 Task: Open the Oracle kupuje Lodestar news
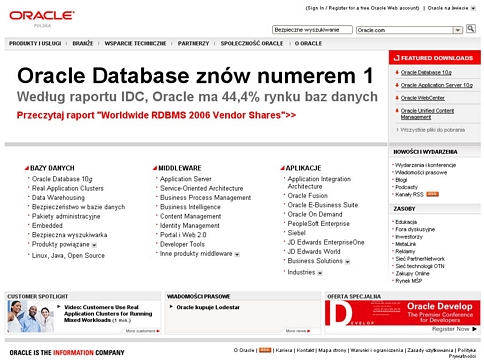coord(208,307)
